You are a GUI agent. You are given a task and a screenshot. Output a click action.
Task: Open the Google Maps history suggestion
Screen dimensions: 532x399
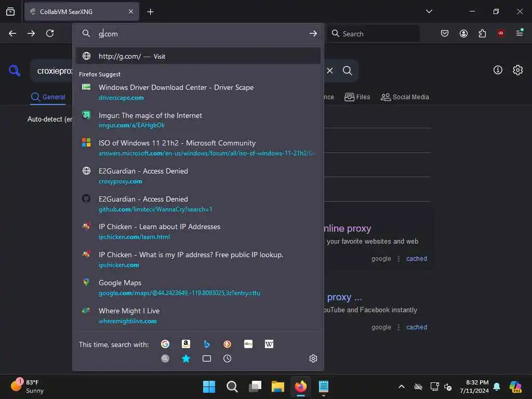coord(198,288)
